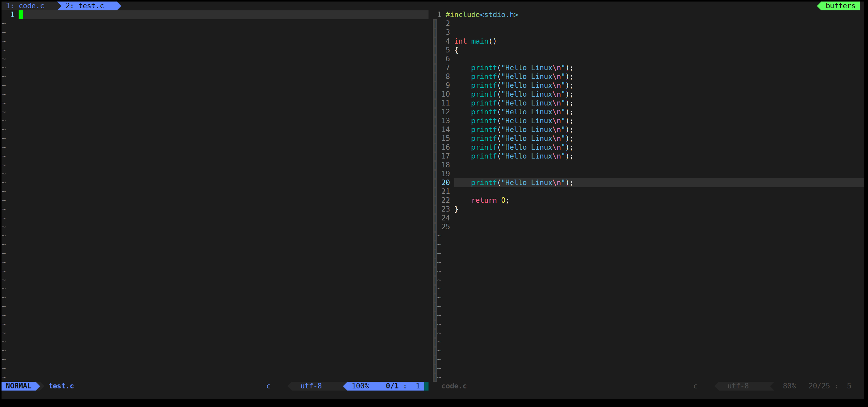Click the test.c filename in the left statusline
868x407 pixels.
tap(61, 386)
